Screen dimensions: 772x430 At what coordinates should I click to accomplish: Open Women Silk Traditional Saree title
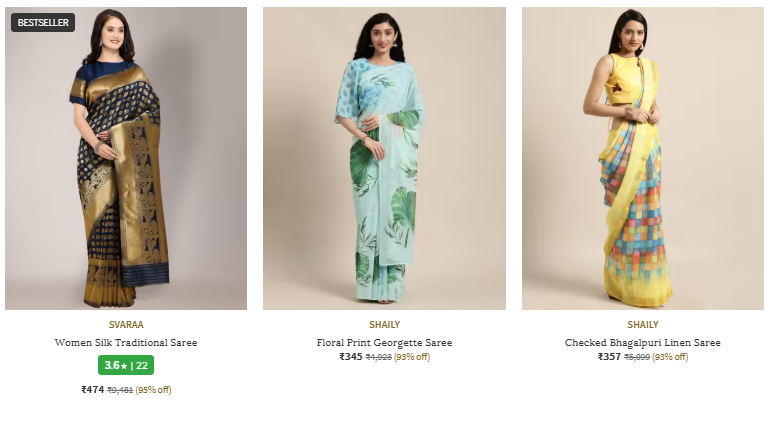(126, 342)
